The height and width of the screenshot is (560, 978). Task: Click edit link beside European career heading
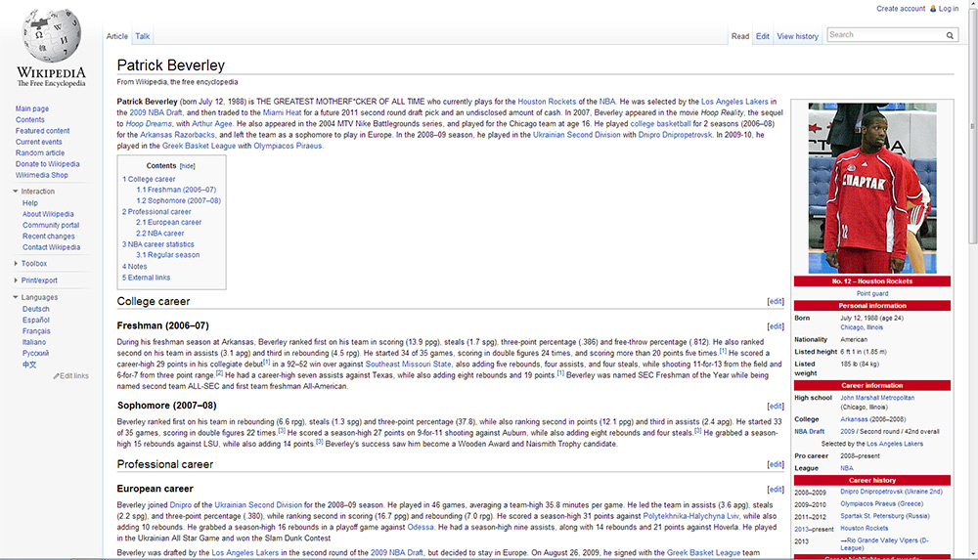[776, 490]
